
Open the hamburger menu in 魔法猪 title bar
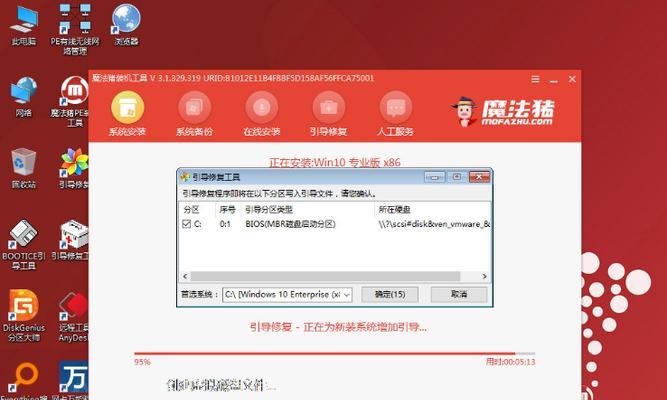coord(536,79)
